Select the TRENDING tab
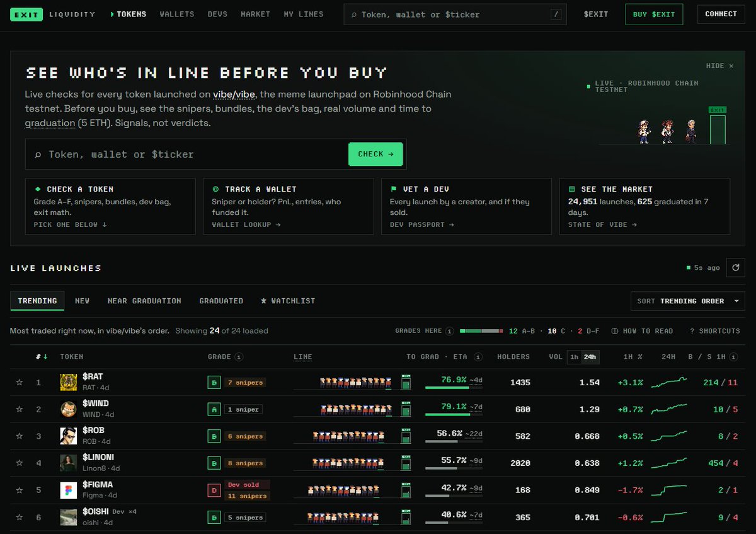The height and width of the screenshot is (534, 756). [37, 301]
